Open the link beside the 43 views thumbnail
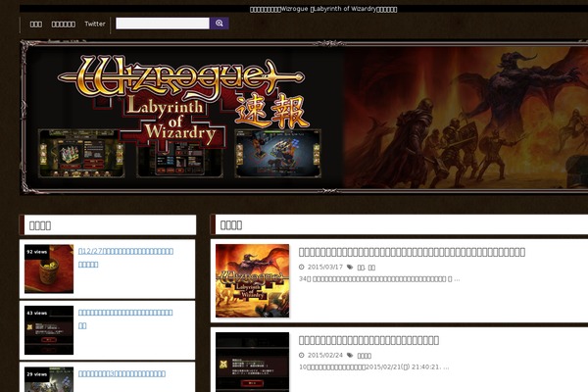The width and height of the screenshot is (588, 392). [125, 318]
